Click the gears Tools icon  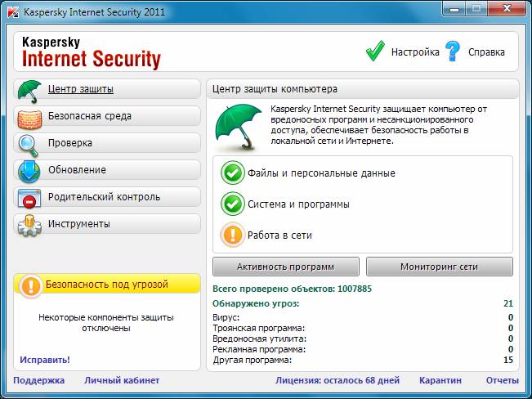coord(29,225)
